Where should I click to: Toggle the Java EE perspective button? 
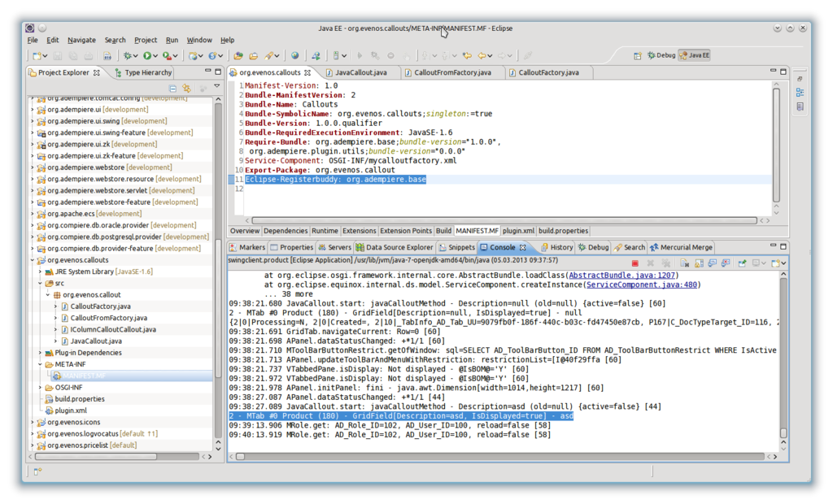pos(694,55)
